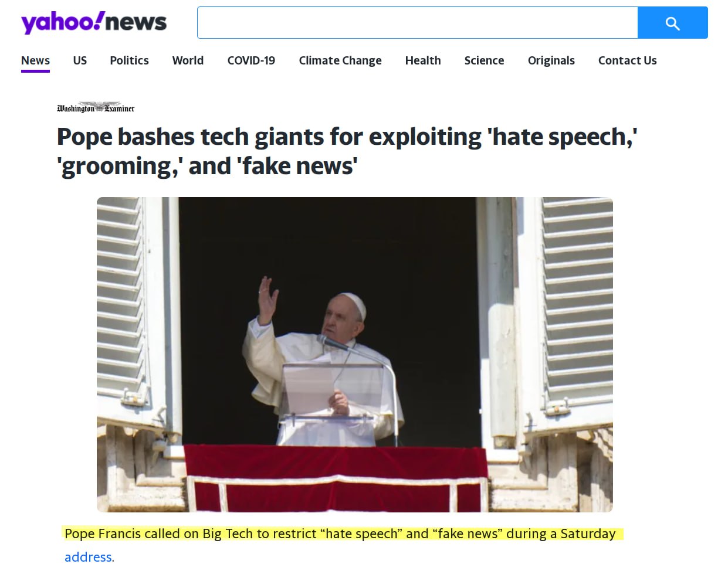Select the COVID-19 menu item

click(251, 60)
